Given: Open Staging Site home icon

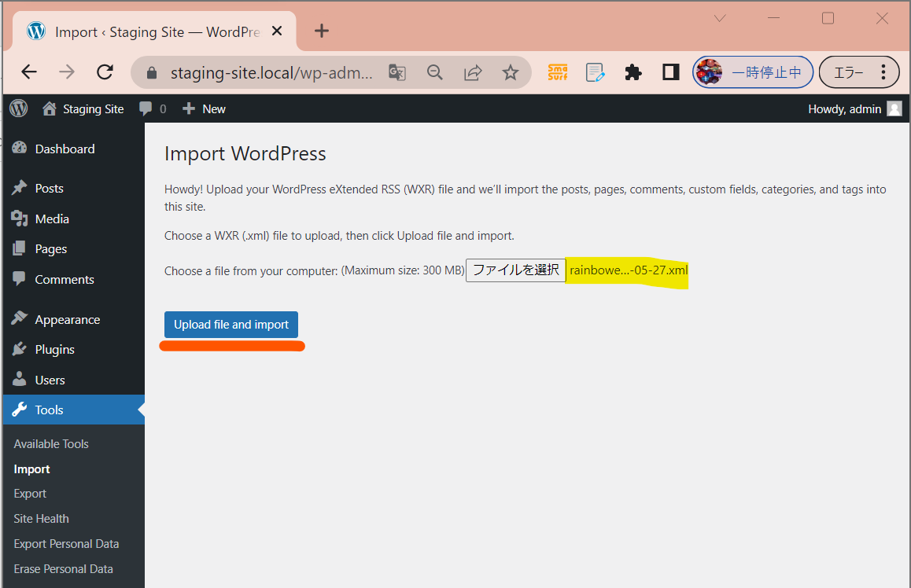Looking at the screenshot, I should pos(50,108).
